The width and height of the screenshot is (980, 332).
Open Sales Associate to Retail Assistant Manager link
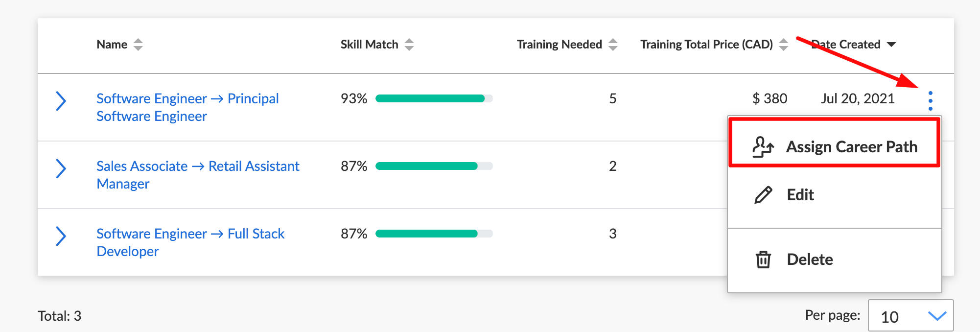click(x=198, y=175)
